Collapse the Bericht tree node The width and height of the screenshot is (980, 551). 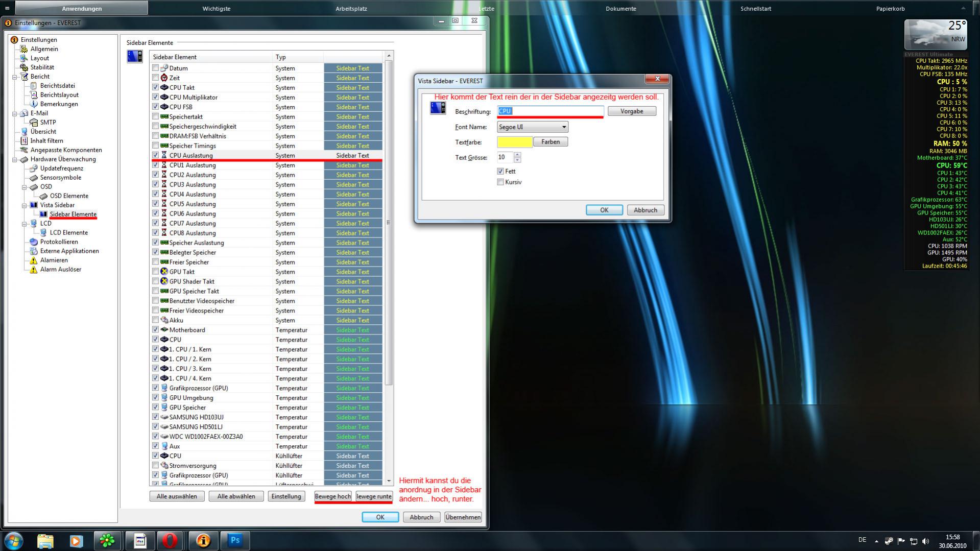coord(15,77)
